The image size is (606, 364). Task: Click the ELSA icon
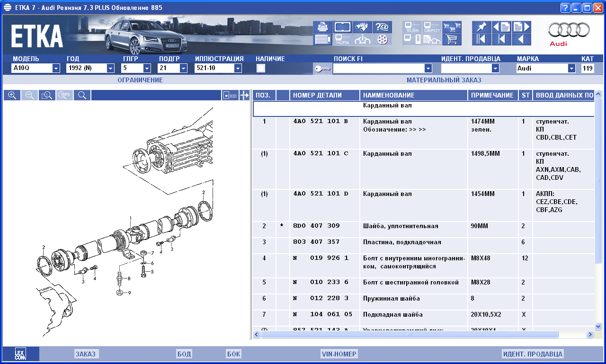coord(412,27)
